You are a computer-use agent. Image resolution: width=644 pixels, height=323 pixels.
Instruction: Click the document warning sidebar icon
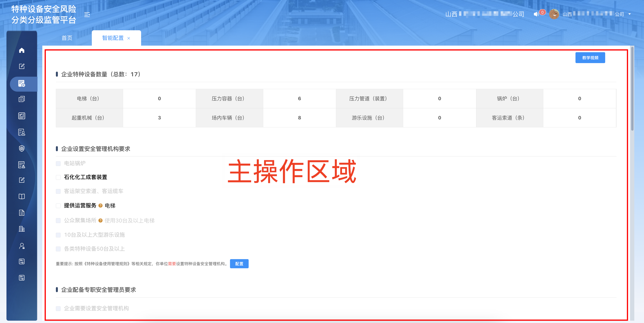[22, 165]
